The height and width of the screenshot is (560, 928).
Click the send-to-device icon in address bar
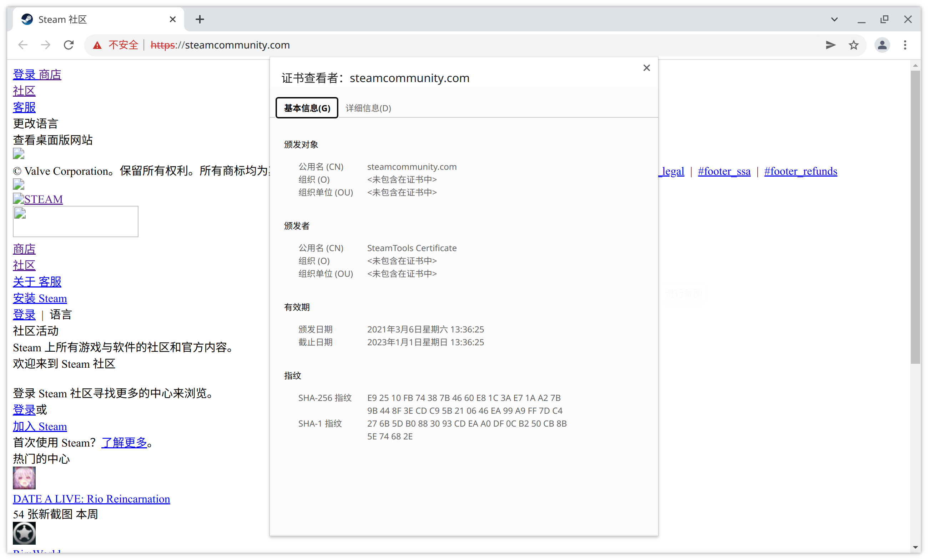pos(831,45)
